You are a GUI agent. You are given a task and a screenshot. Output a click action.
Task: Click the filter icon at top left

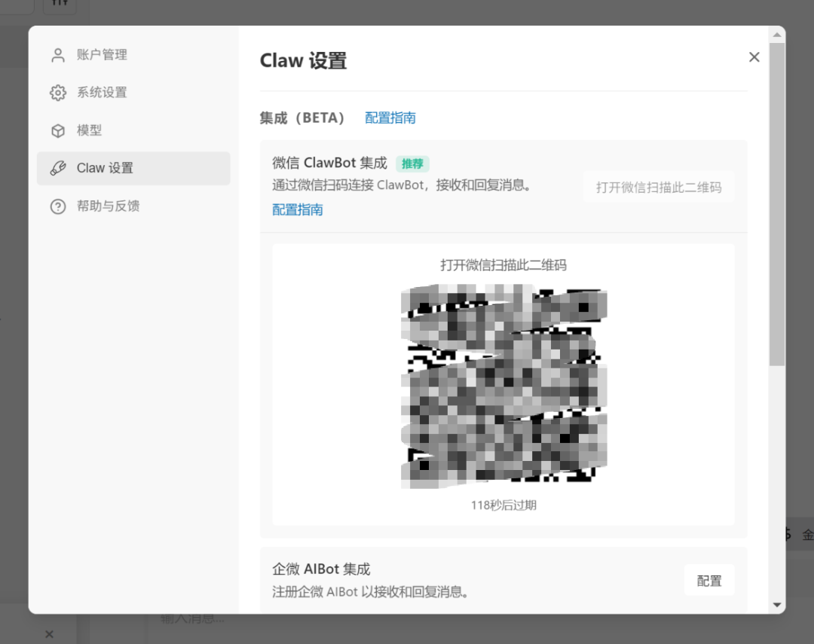point(60,6)
